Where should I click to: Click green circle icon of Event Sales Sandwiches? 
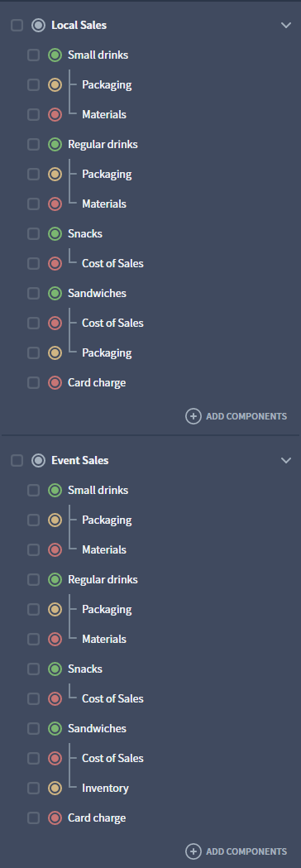[x=55, y=728]
